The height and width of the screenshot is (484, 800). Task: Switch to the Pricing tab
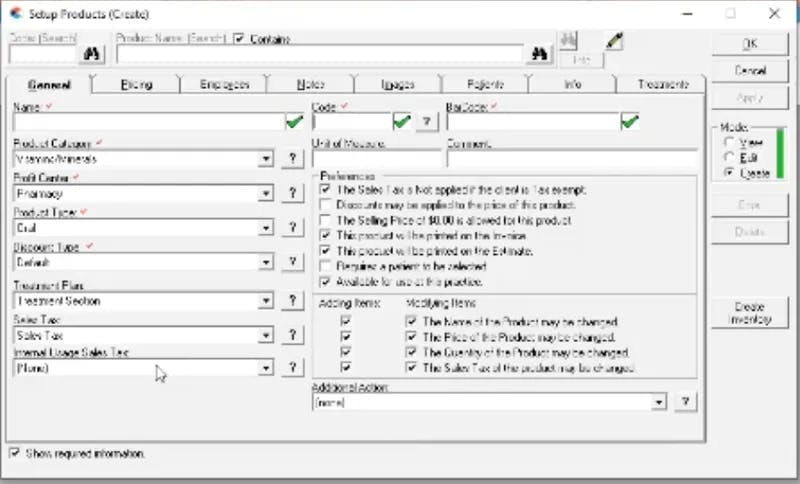[136, 84]
